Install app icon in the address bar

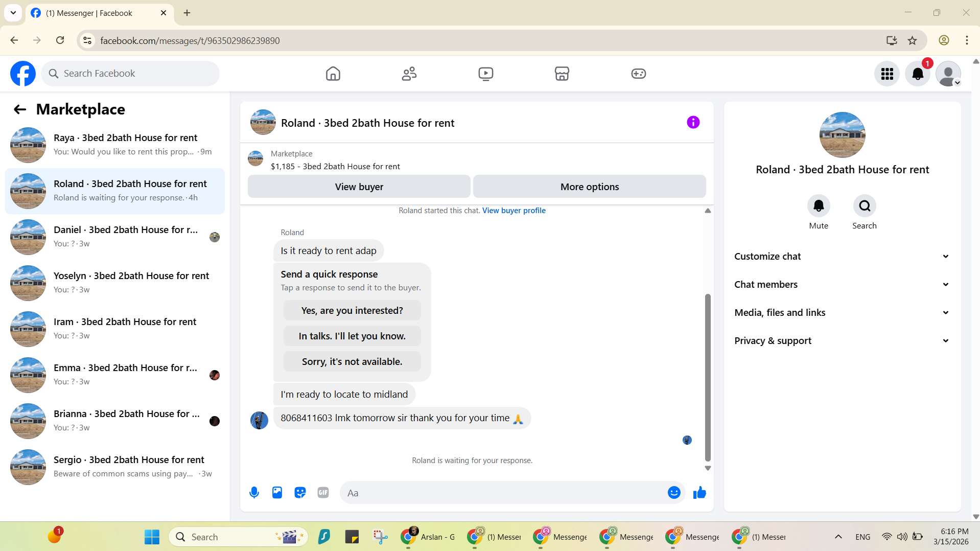pyautogui.click(x=892, y=40)
